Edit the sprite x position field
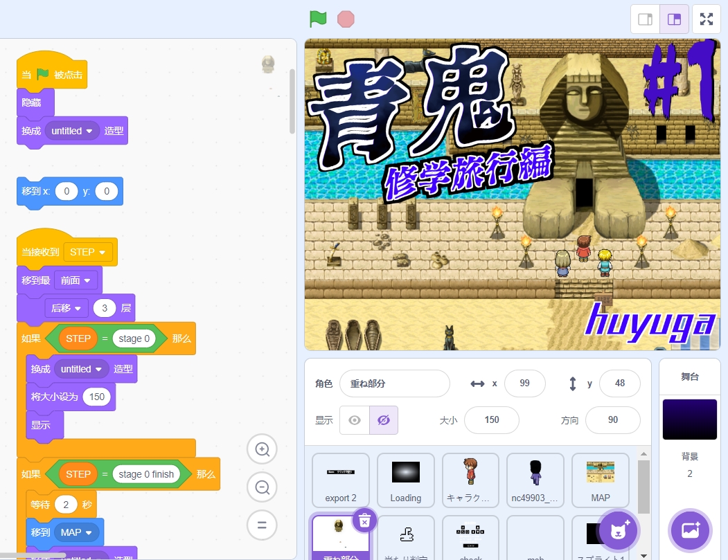728x560 pixels. [x=524, y=383]
